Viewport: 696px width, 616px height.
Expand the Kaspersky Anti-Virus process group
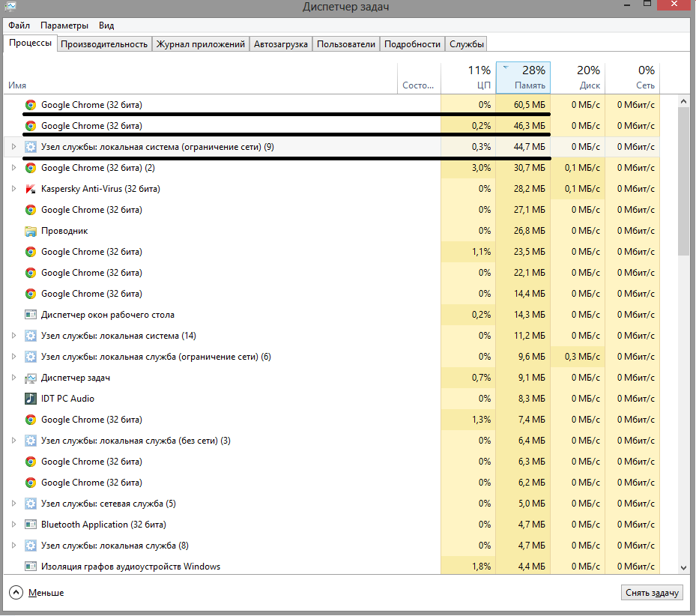click(13, 189)
